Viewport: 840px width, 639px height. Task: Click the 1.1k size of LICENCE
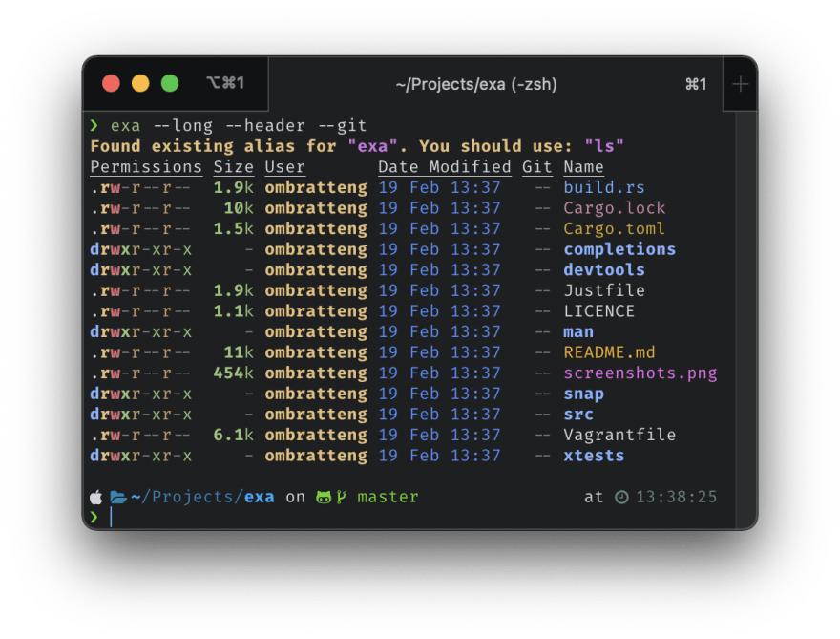point(234,311)
